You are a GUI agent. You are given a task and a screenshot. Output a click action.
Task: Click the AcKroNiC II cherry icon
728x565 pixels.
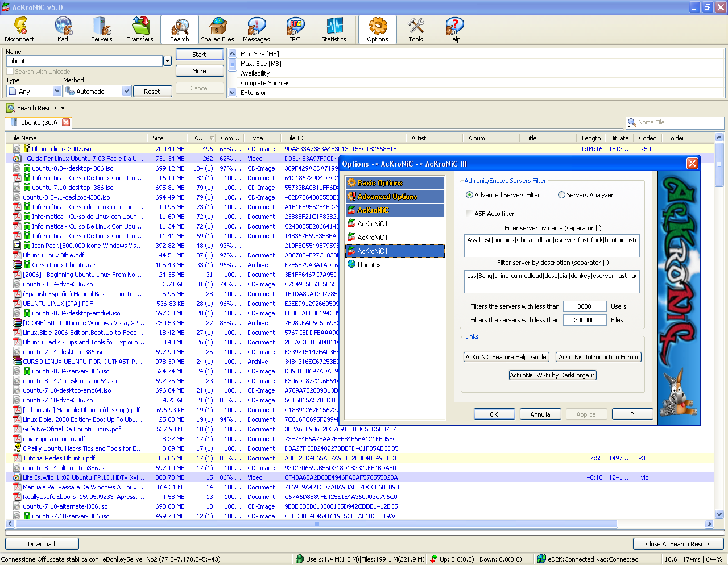click(351, 238)
